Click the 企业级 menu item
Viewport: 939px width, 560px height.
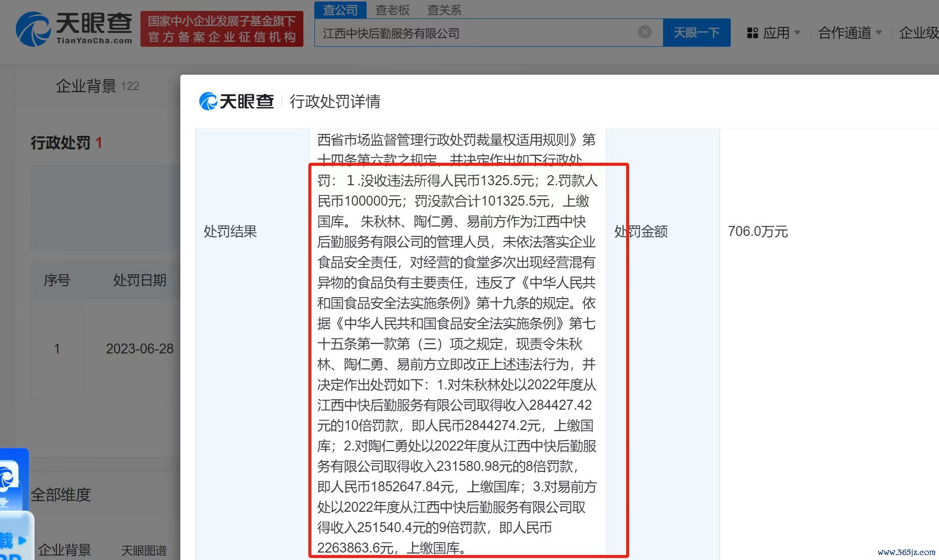(919, 33)
